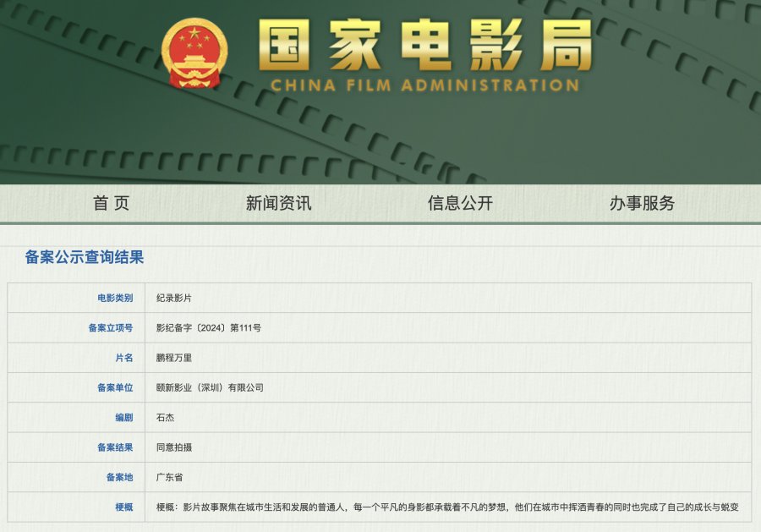Select the 电影类别 row label

[x=115, y=298]
